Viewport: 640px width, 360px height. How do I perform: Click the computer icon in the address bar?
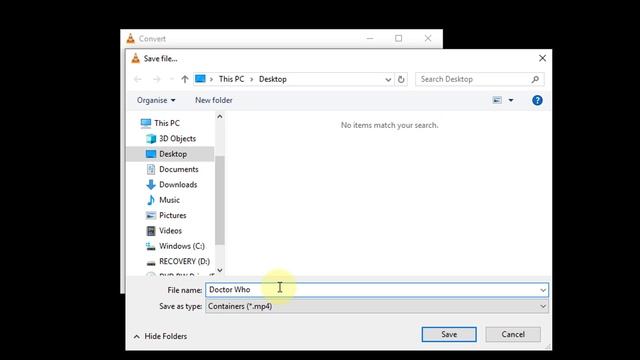point(200,79)
